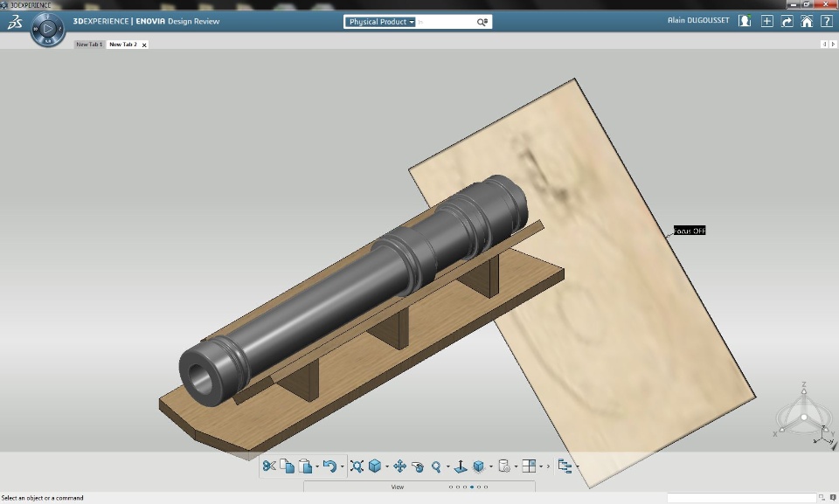Screen dimensions: 839x504
Task: Click the View section label in action bar
Action: pos(398,487)
